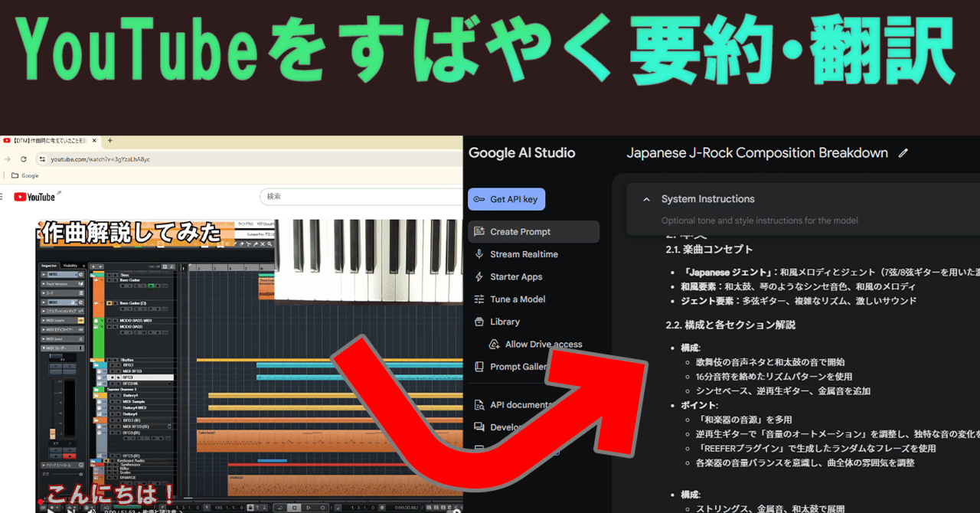
Task: Click the pencil icon to edit prompt title
Action: (x=903, y=153)
